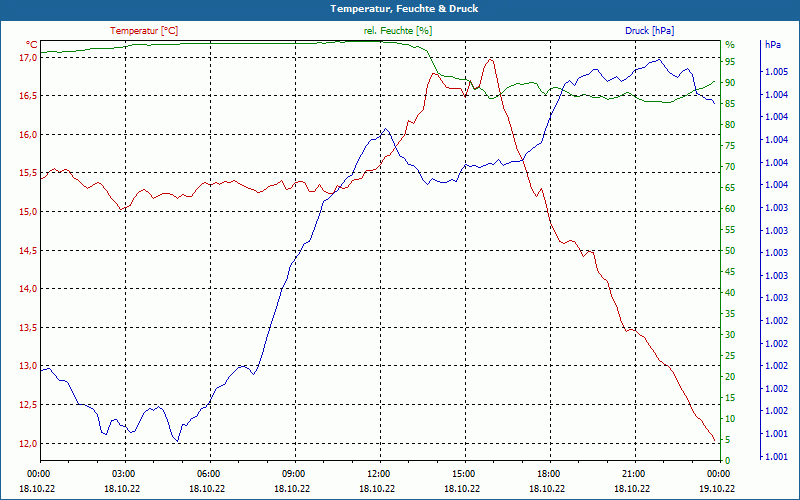The height and width of the screenshot is (500, 800).
Task: Click the 85 humidity axis value
Action: [x=730, y=104]
